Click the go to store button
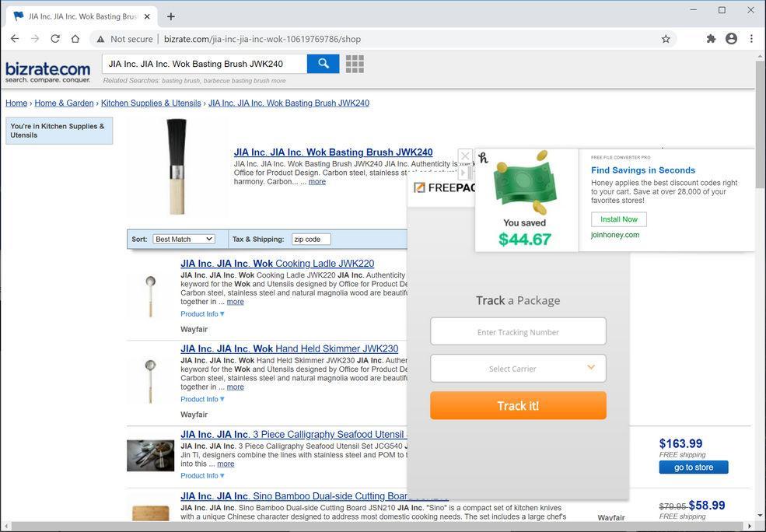 click(x=693, y=467)
